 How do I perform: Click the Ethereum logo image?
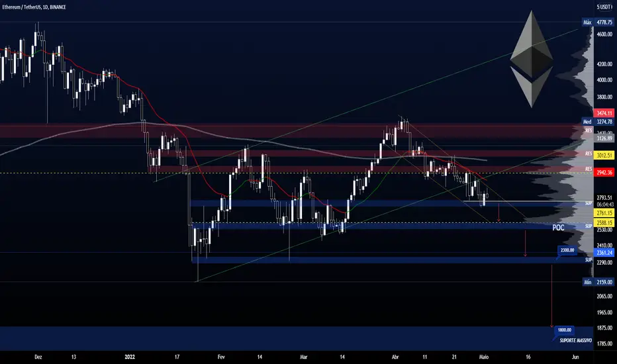pos(532,59)
